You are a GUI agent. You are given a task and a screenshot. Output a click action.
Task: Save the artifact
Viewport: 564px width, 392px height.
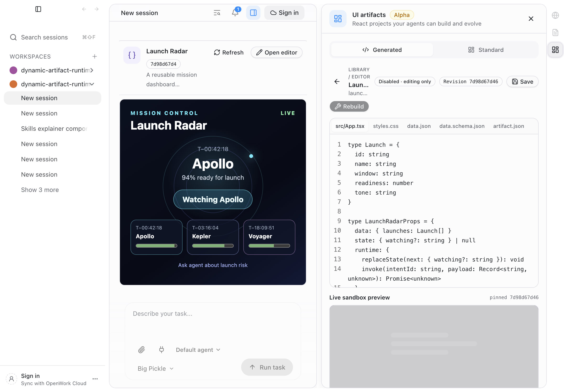click(522, 82)
